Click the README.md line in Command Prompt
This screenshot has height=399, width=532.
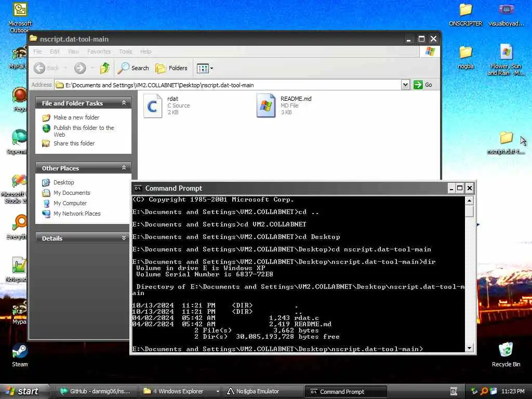232,324
